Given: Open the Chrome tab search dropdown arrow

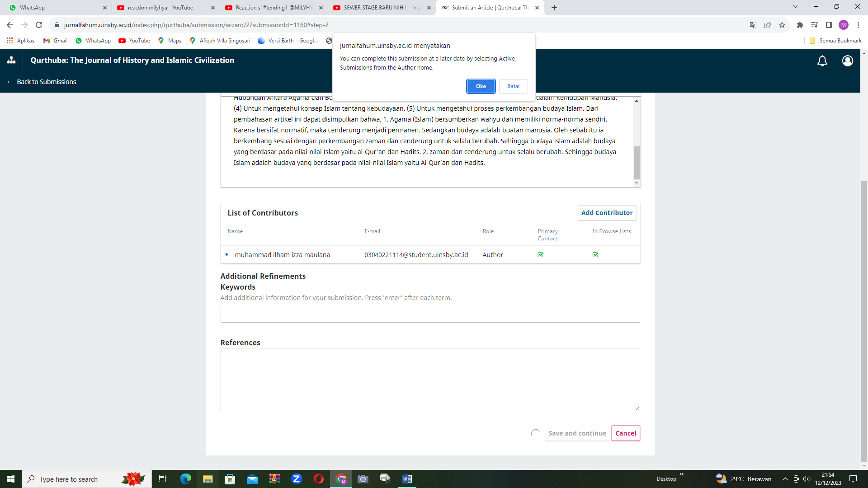Looking at the screenshot, I should [795, 7].
